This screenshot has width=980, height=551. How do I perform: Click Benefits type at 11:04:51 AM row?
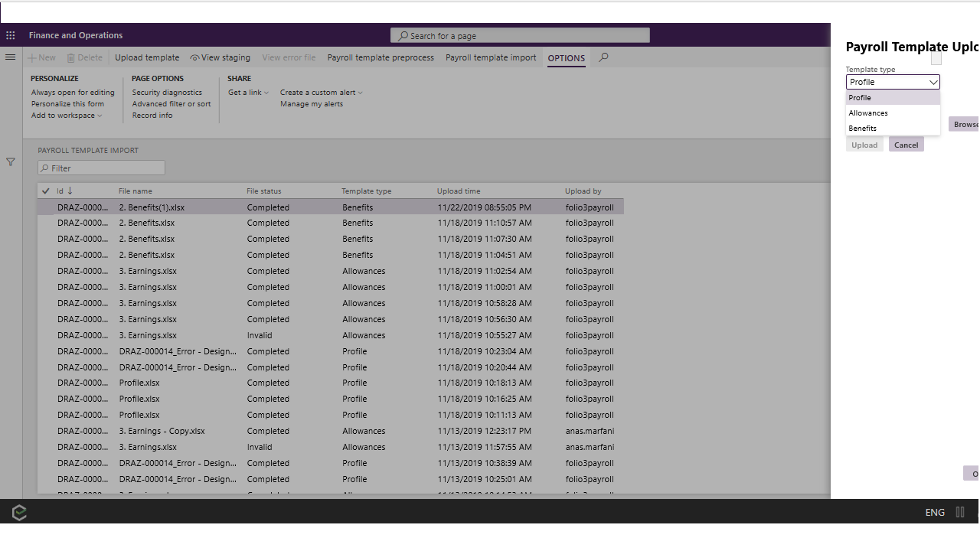click(358, 255)
